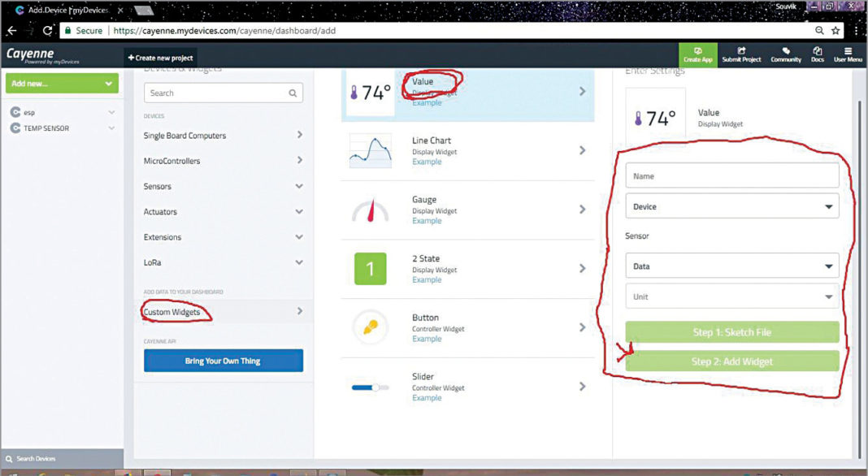868x476 pixels.
Task: Click the Create App icon
Action: pos(697,54)
